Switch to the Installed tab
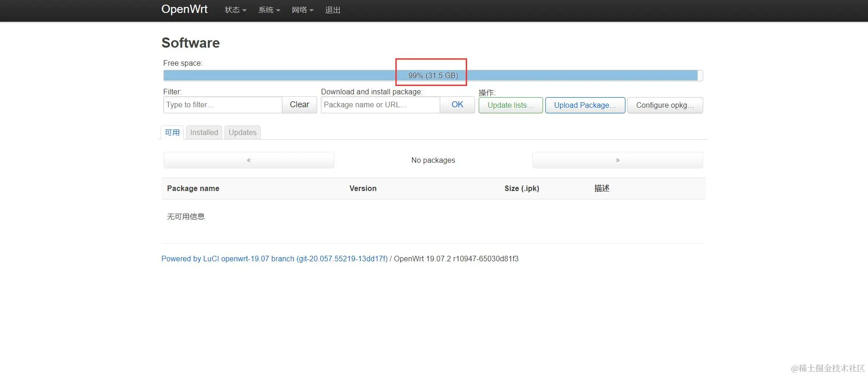 point(204,133)
